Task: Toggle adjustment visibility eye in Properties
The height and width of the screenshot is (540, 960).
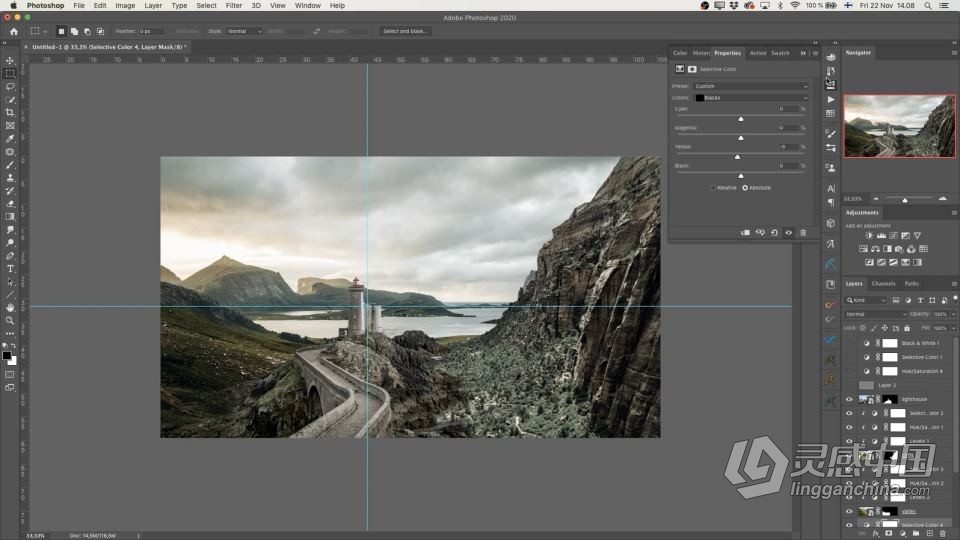Action: [x=789, y=233]
